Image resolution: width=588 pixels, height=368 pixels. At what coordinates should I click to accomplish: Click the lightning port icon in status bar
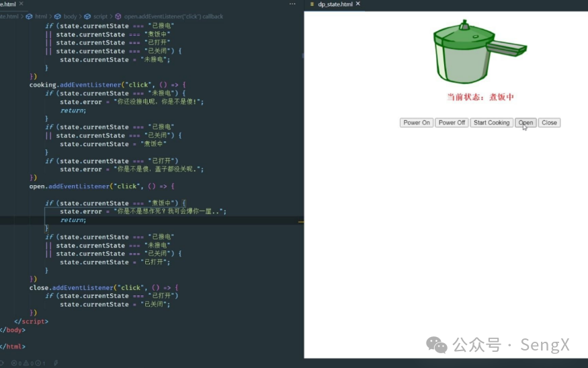pyautogui.click(x=56, y=363)
